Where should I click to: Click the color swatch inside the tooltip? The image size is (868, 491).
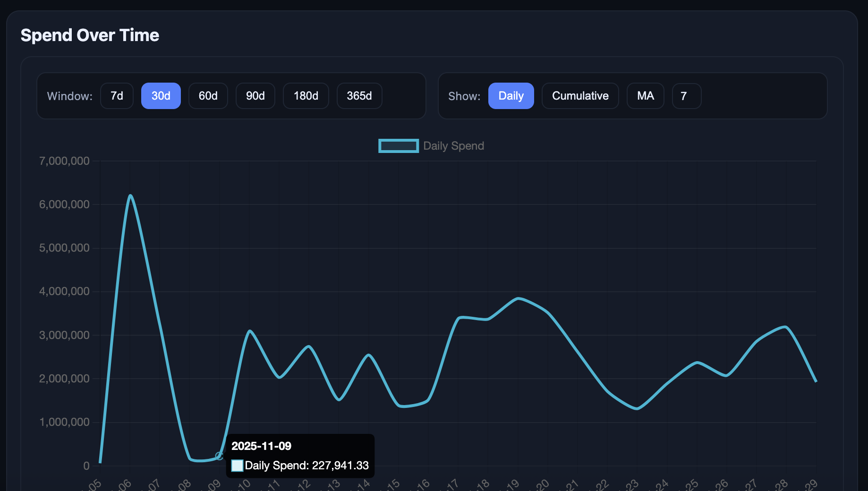tap(237, 466)
